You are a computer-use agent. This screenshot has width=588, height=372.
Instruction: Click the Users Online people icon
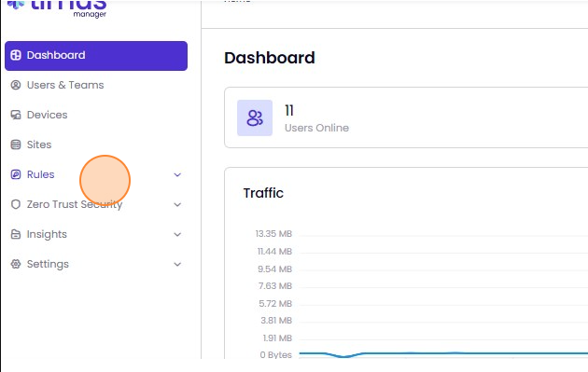pos(255,117)
